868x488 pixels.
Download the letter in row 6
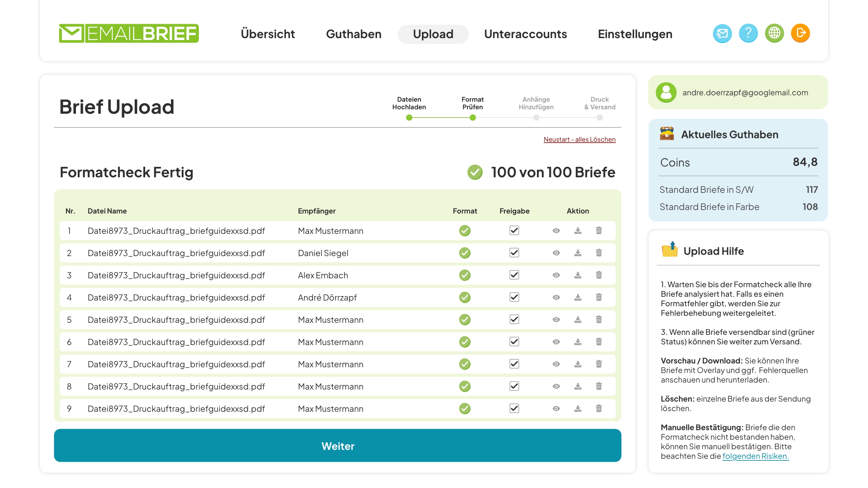pyautogui.click(x=578, y=342)
